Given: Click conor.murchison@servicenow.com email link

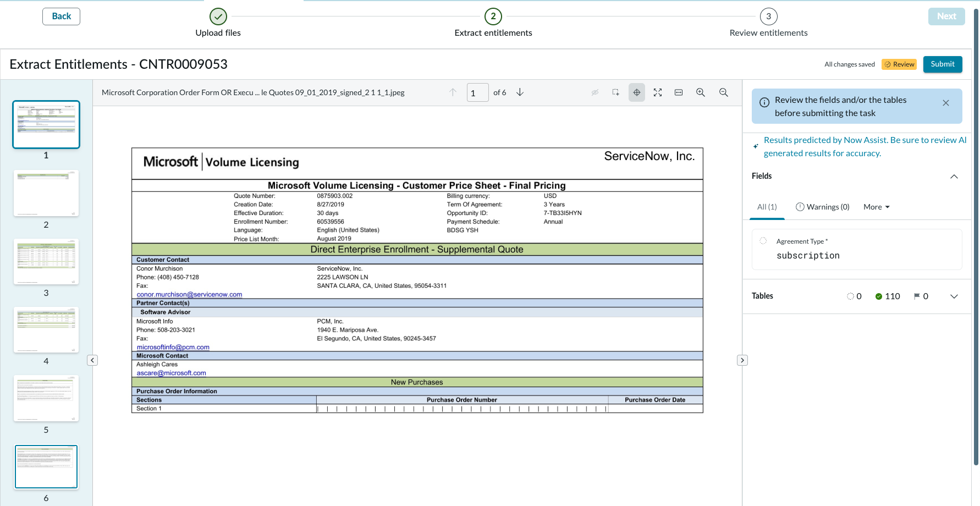Looking at the screenshot, I should pyautogui.click(x=189, y=295).
